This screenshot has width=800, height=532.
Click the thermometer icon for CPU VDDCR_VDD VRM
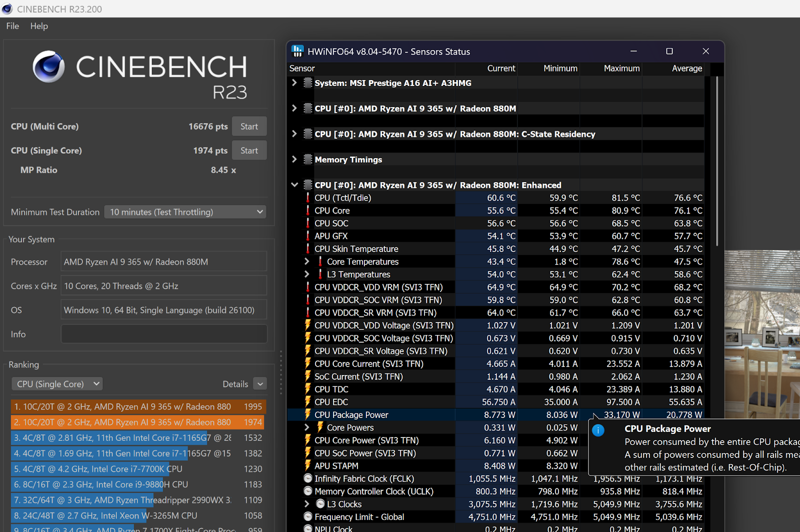(308, 287)
